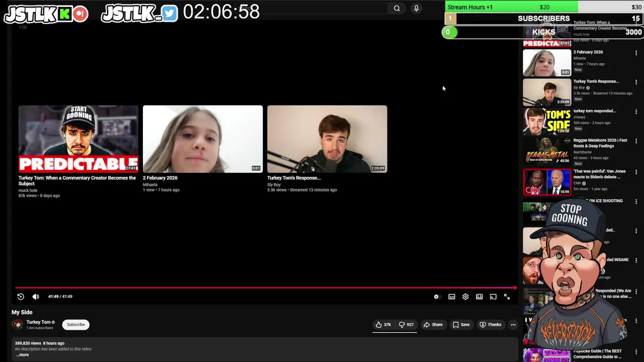Open options menu for ICE SHOOTING video
This screenshot has height=362, width=644.
coord(636,202)
